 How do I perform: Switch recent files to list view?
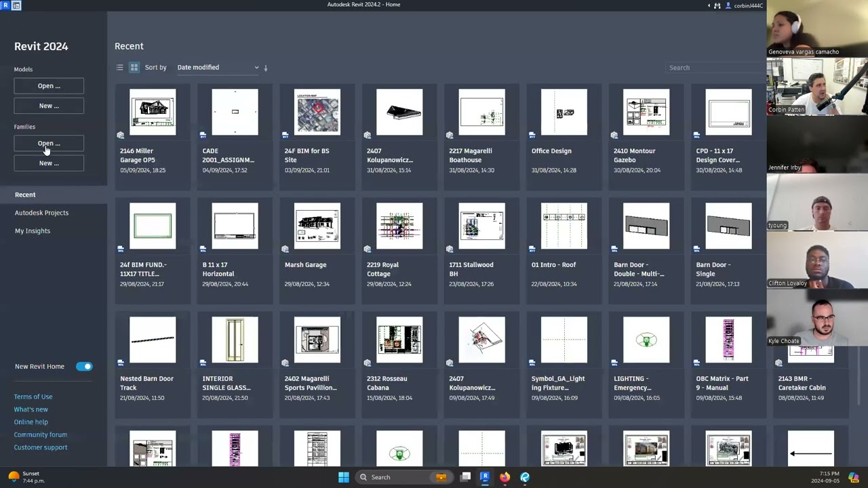point(119,67)
